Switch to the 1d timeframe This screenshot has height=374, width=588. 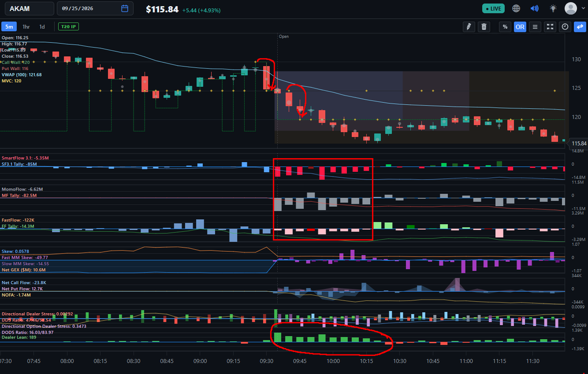pyautogui.click(x=42, y=26)
